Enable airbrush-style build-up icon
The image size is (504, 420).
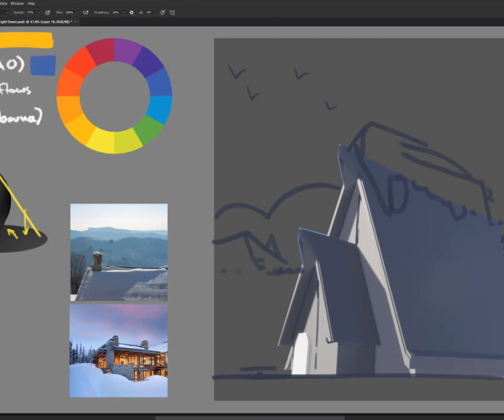pos(86,13)
